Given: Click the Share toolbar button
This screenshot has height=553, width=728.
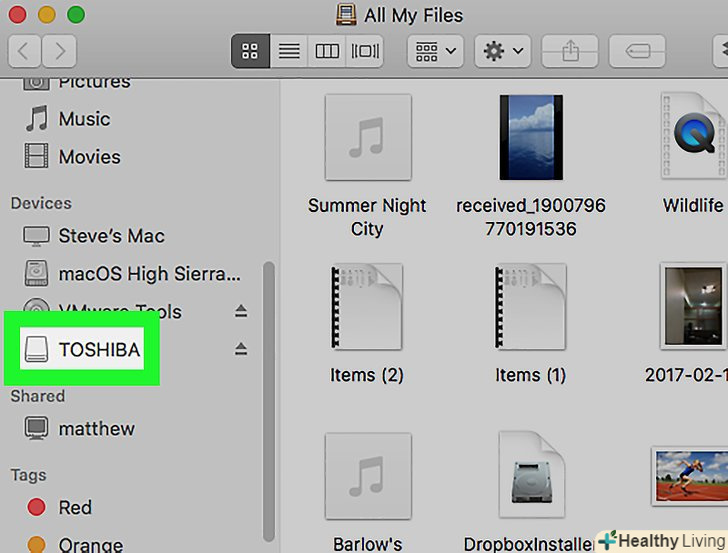Looking at the screenshot, I should coord(570,51).
